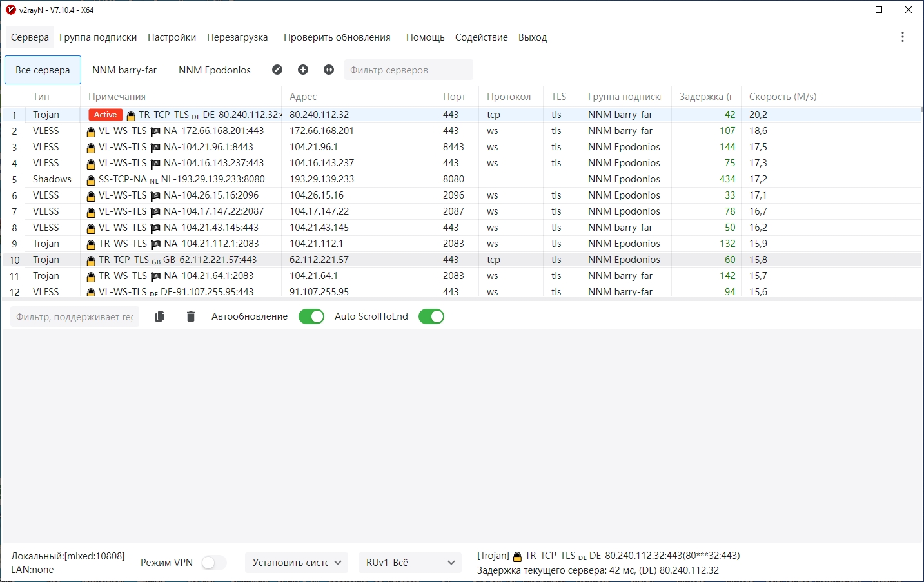This screenshot has width=924, height=582.
Task: Click the Выход menu item
Action: (533, 37)
